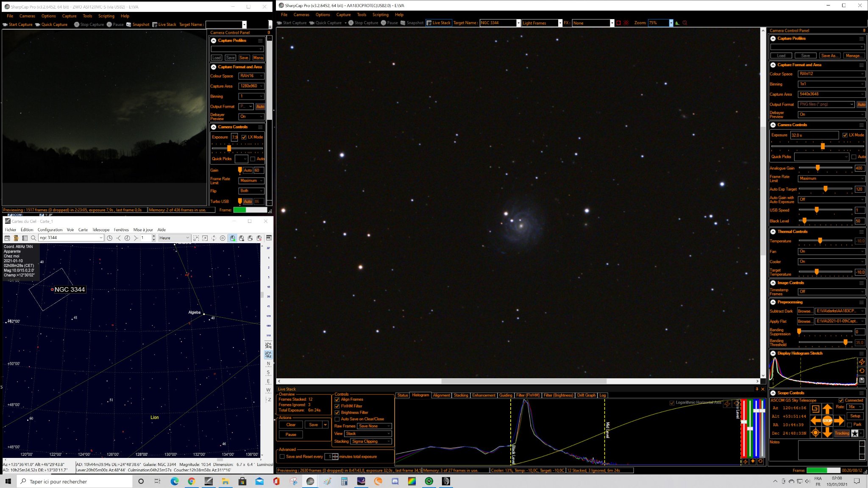This screenshot has height=488, width=868.
Task: Open Tools menu in main SharpCap window
Action: (362, 14)
